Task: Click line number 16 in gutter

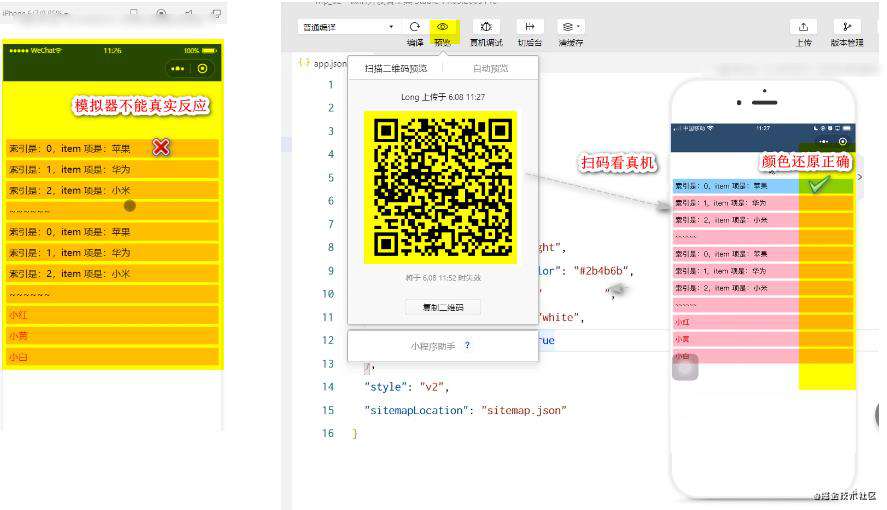Action: pos(328,433)
